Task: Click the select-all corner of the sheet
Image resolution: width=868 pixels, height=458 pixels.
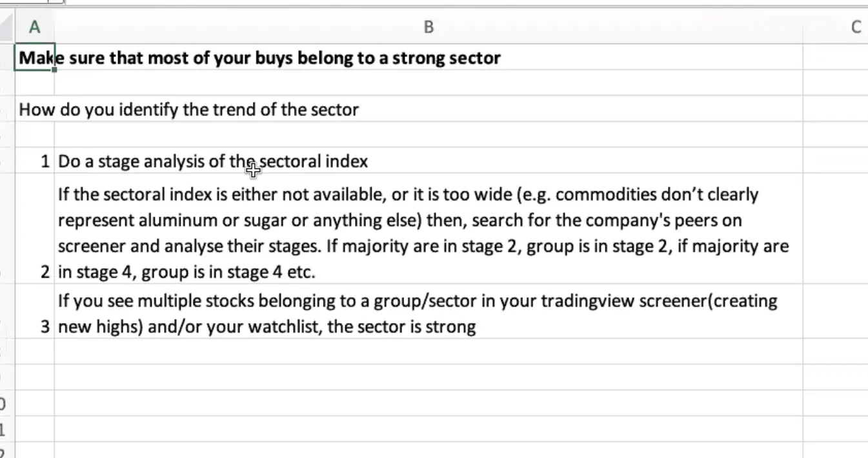Action: 6,26
